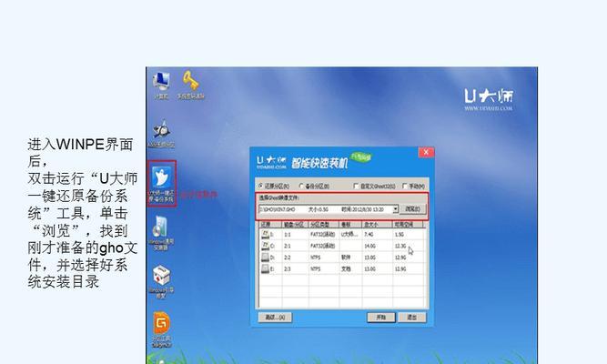Click the 文档 volume label cell
This screenshot has height=364, width=607.
coord(346,268)
